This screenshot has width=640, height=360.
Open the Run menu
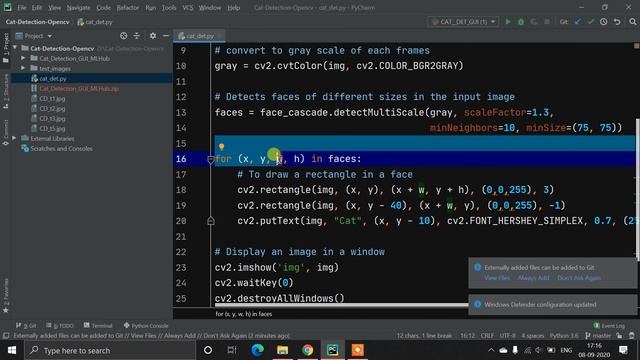pos(151,7)
